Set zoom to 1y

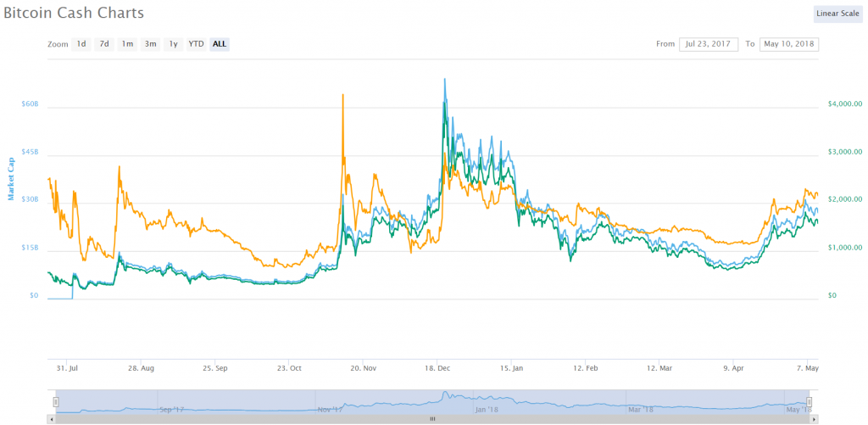click(x=173, y=44)
